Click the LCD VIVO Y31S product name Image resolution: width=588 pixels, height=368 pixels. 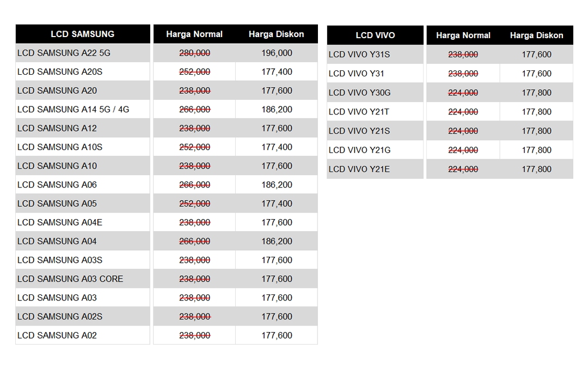click(359, 55)
